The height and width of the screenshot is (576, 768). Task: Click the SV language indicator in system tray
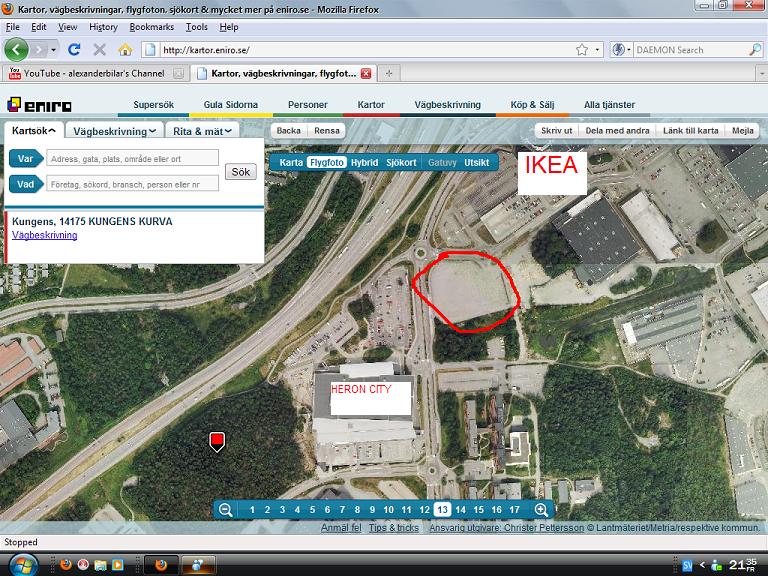pyautogui.click(x=687, y=566)
